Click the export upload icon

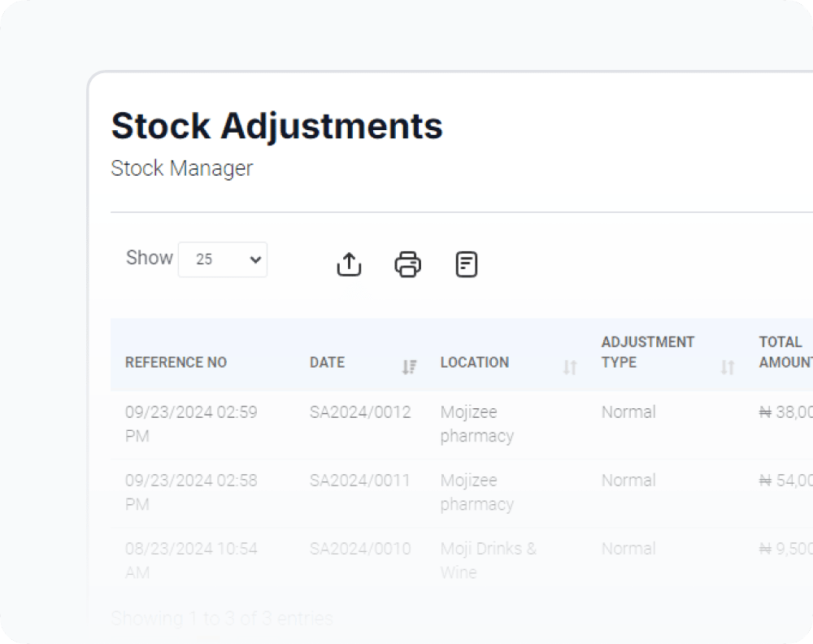[349, 264]
